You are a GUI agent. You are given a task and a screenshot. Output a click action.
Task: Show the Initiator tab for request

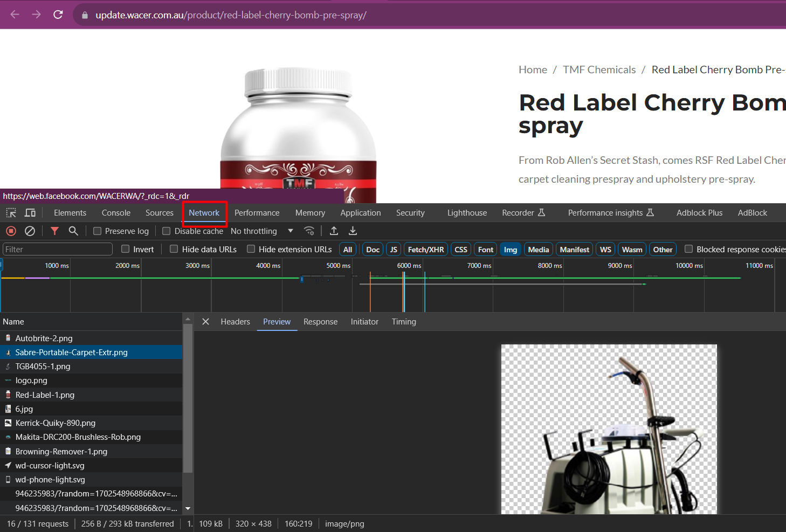(x=364, y=322)
